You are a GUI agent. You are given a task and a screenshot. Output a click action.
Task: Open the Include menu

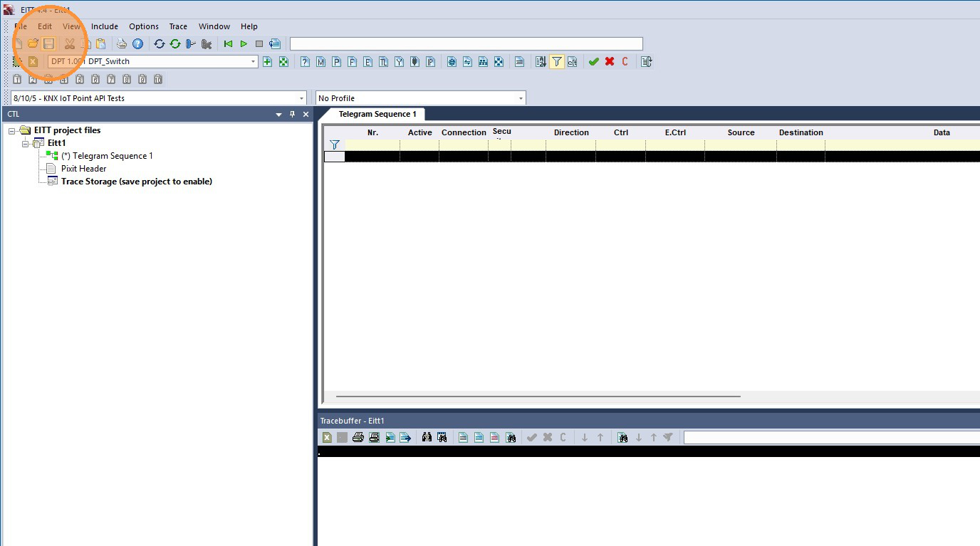pos(105,26)
